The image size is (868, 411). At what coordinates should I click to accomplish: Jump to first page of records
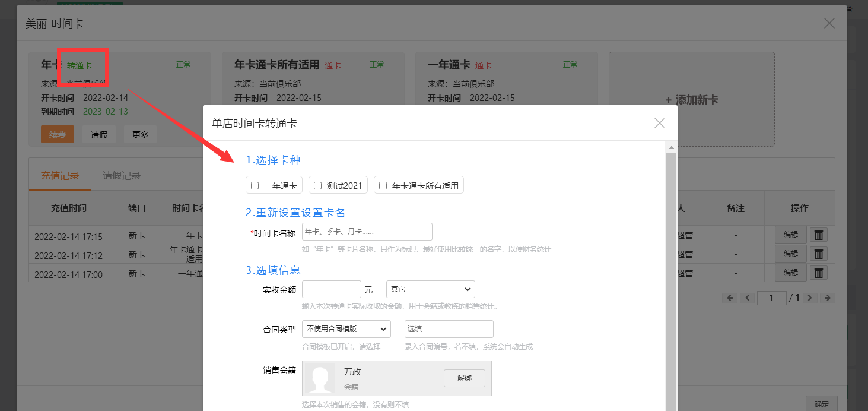tap(730, 298)
